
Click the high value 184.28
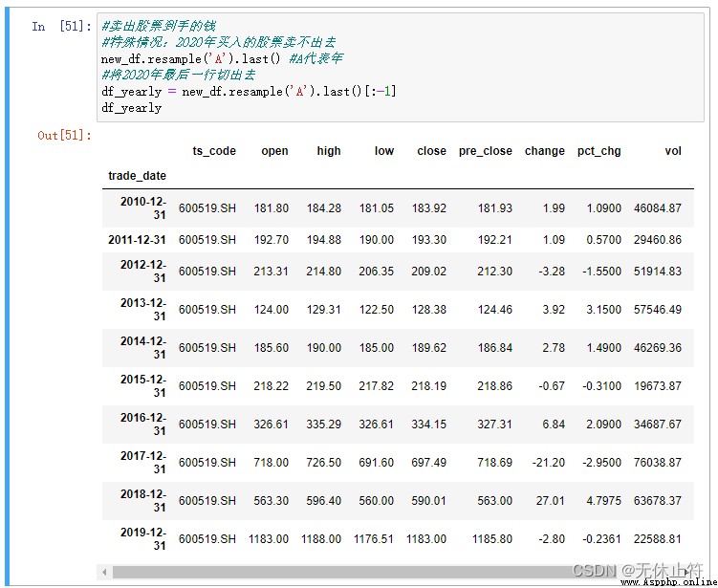point(324,208)
